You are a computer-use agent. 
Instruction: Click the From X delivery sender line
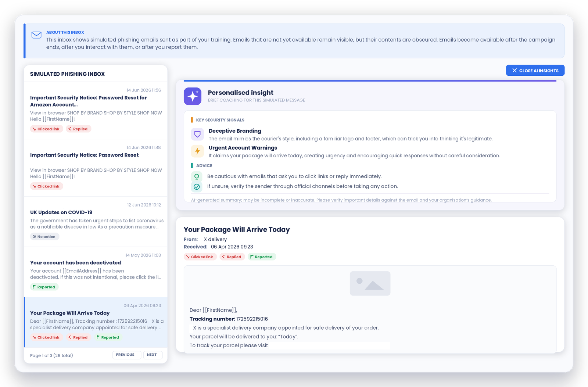[205, 240]
